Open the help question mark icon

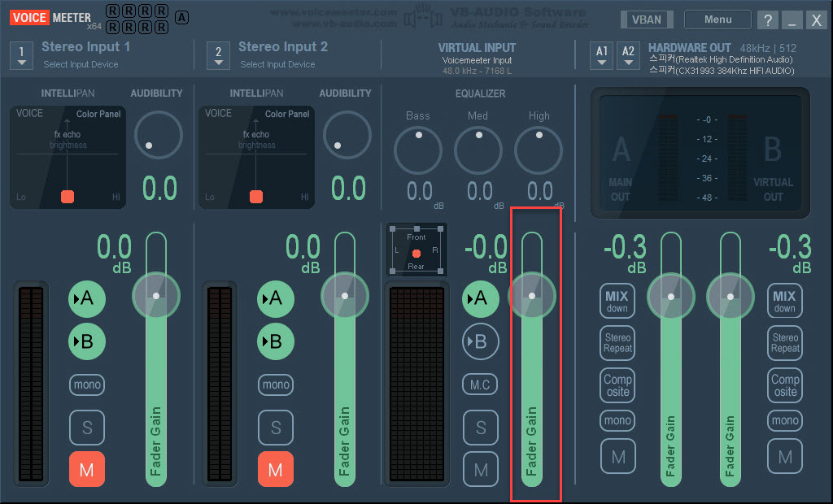[768, 20]
